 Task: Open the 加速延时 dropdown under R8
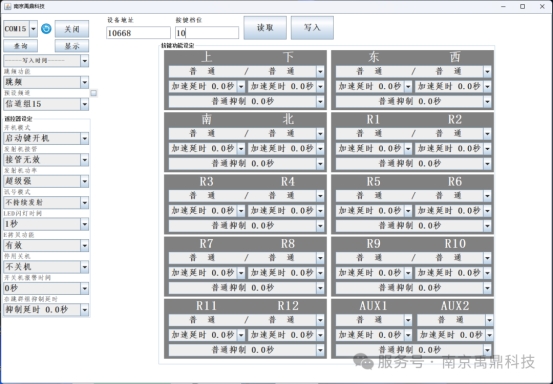(286, 273)
